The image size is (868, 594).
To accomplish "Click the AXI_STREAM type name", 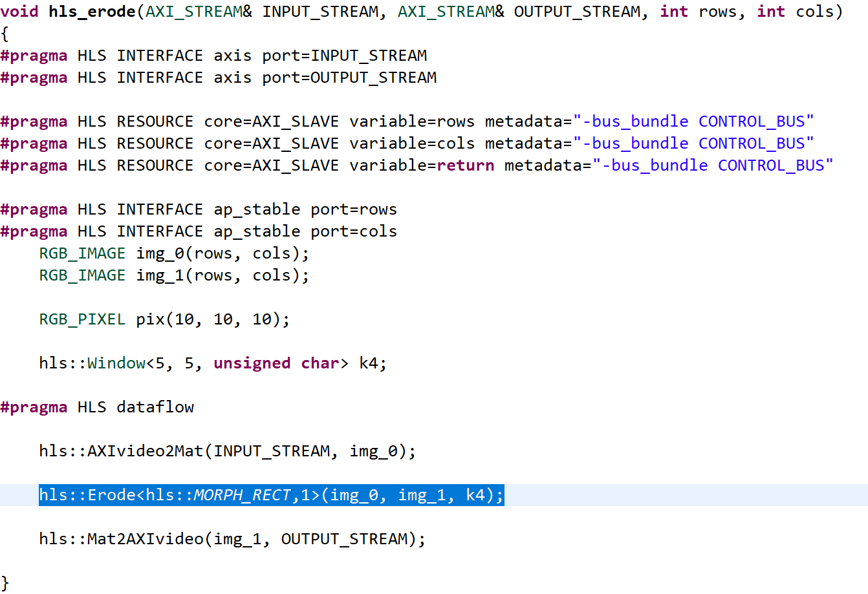I will tap(201, 11).
